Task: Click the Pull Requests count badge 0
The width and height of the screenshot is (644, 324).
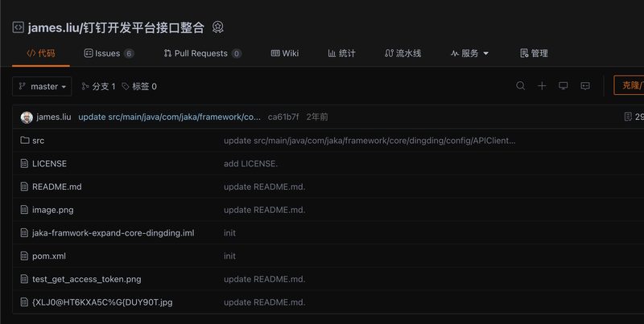Action: (x=236, y=54)
